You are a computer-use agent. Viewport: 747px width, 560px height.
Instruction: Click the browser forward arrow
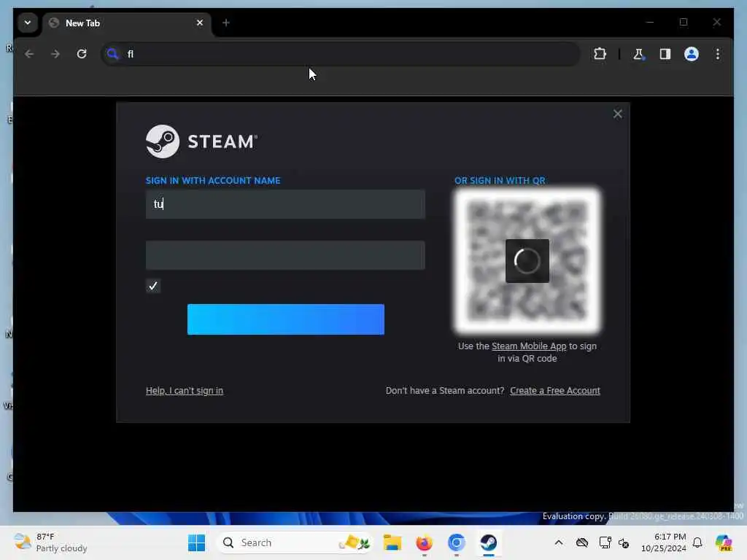(x=55, y=54)
